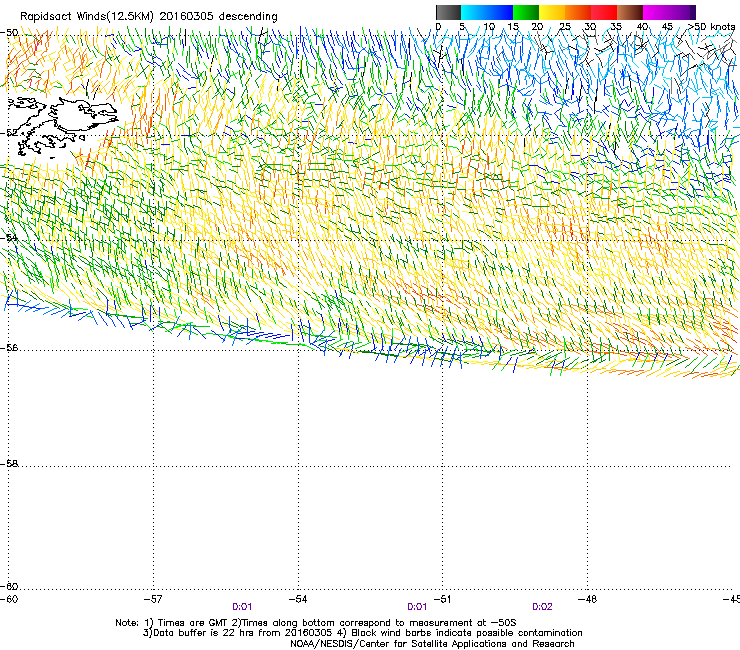Click the brown 35-40 knots legend swatch
This screenshot has height=650, width=740.
pos(630,12)
